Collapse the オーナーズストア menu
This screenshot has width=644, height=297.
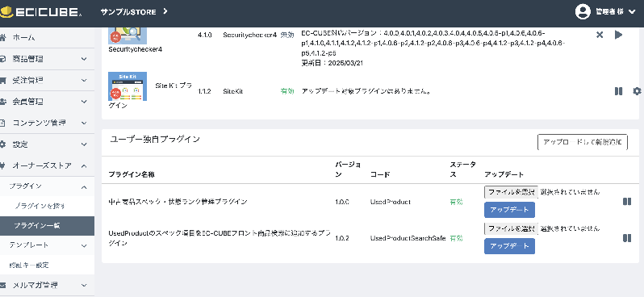[x=47, y=166]
